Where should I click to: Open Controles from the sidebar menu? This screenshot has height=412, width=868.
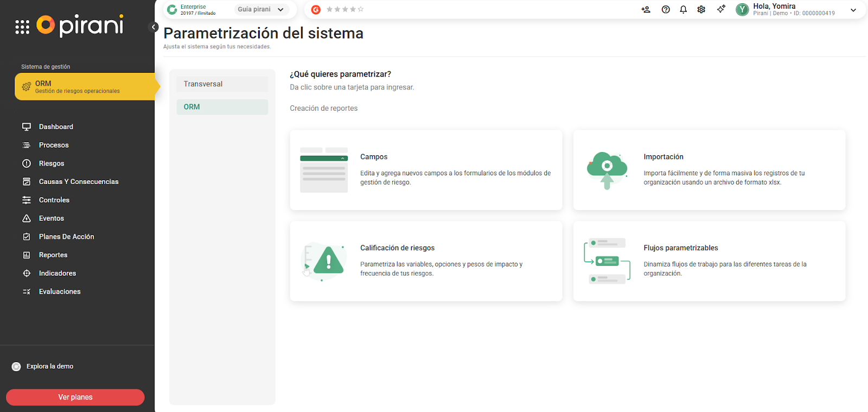pos(54,200)
